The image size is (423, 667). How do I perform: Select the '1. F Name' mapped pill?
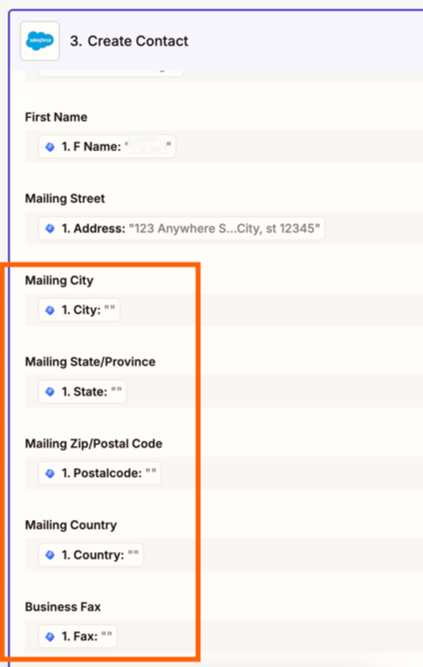pos(107,147)
